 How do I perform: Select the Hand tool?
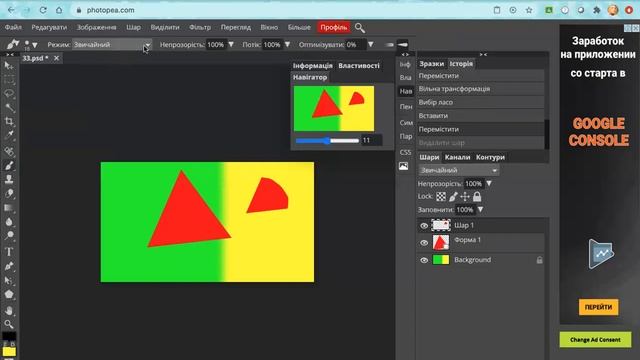coord(9,311)
